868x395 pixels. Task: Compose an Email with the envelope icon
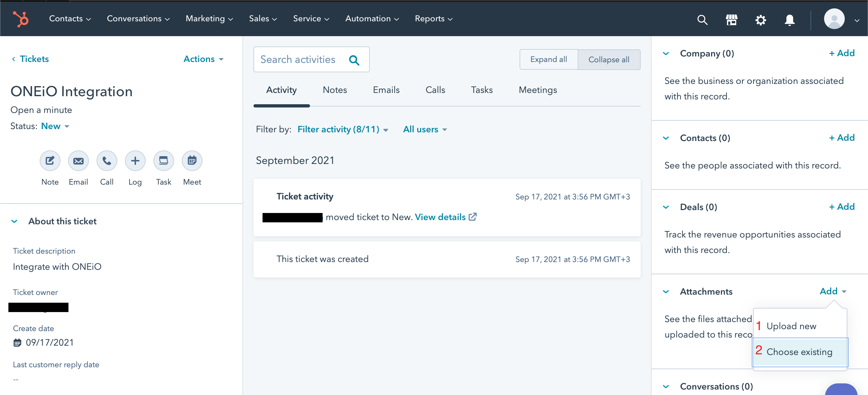click(78, 161)
